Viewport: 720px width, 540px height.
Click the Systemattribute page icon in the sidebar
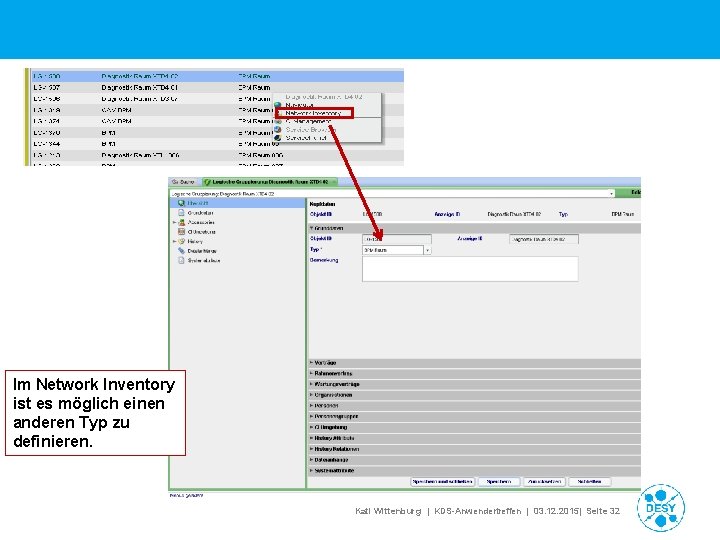point(181,260)
